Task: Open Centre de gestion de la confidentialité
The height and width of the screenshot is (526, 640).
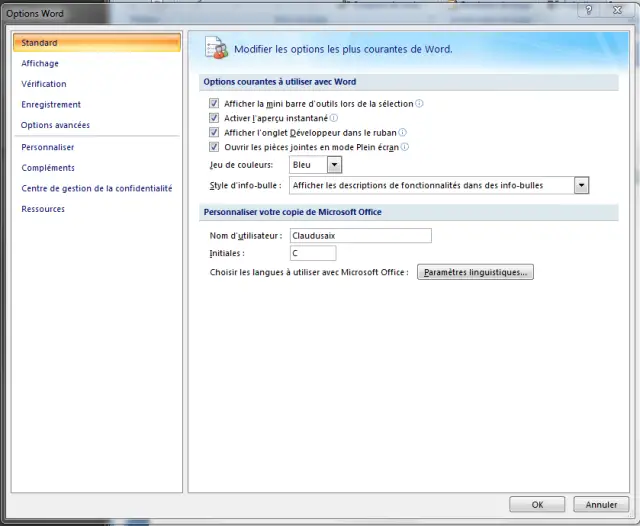Action: pyautogui.click(x=97, y=188)
